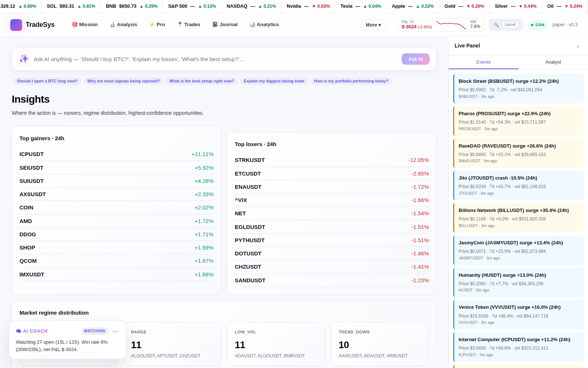Click the Ask AI button
588x368 pixels.
coord(416,59)
